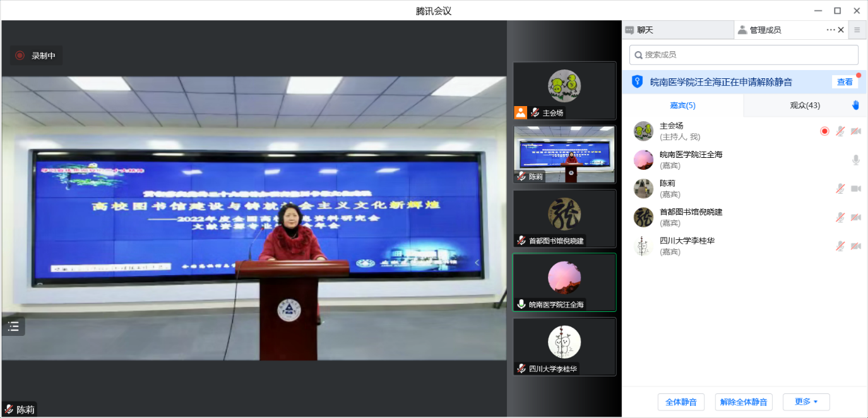The width and height of the screenshot is (868, 418).
Task: Click muted mic icon beside 陈莉 main video label
Action: click(x=9, y=409)
